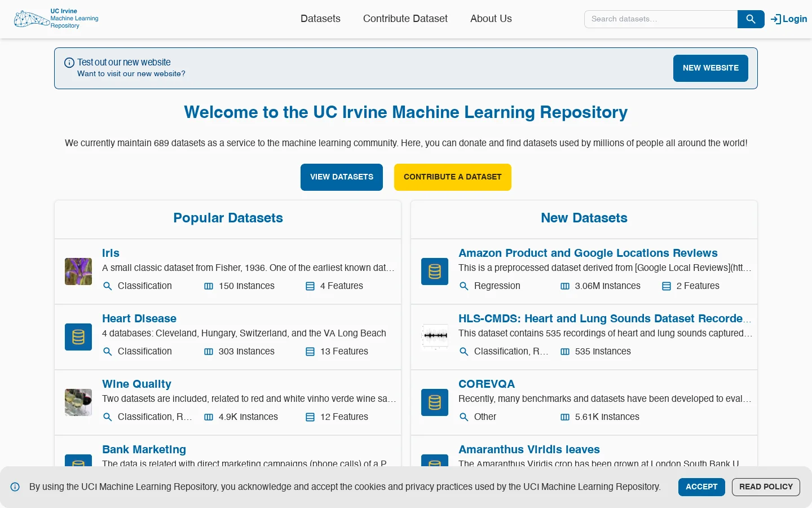This screenshot has width=812, height=508.
Task: Open the About Us menu
Action: click(491, 19)
